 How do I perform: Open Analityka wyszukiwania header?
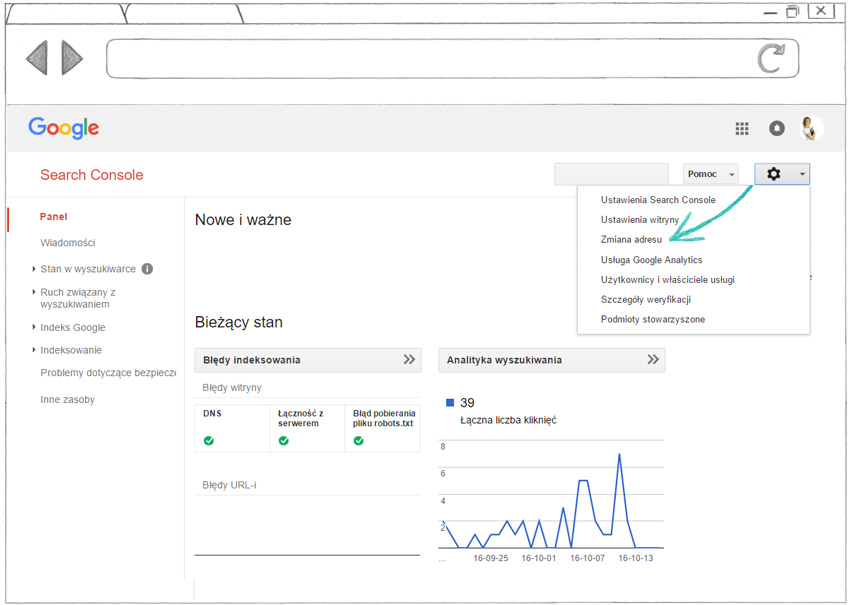552,360
